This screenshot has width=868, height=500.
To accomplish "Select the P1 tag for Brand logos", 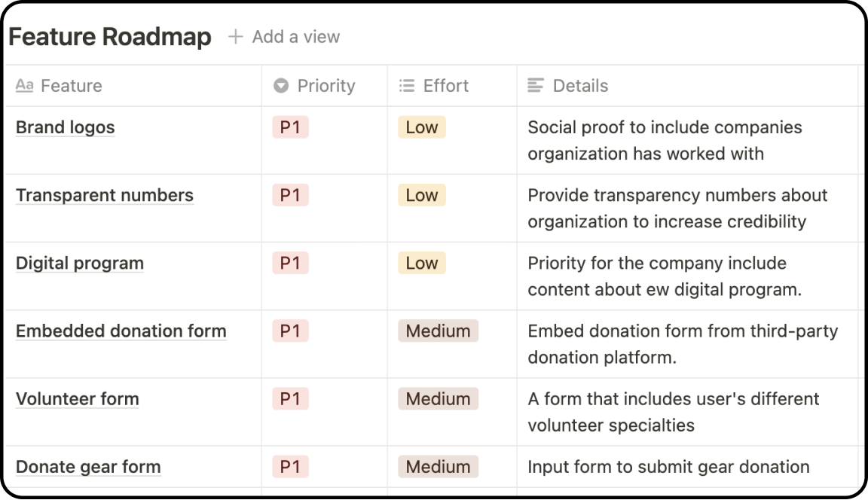I will coord(290,127).
